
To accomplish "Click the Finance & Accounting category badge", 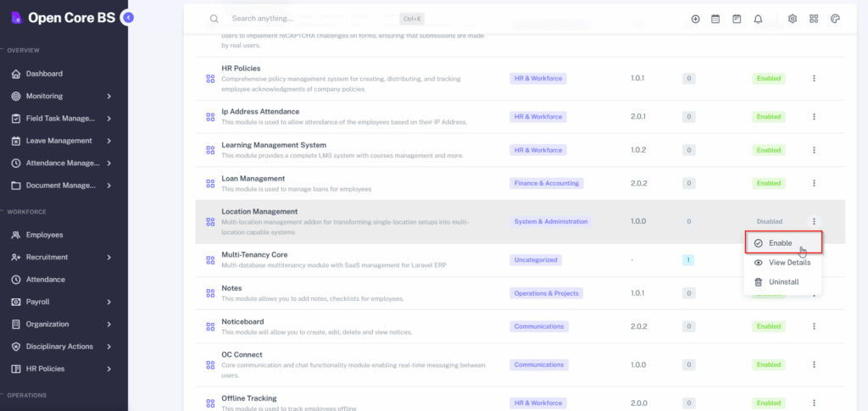I will tap(547, 183).
